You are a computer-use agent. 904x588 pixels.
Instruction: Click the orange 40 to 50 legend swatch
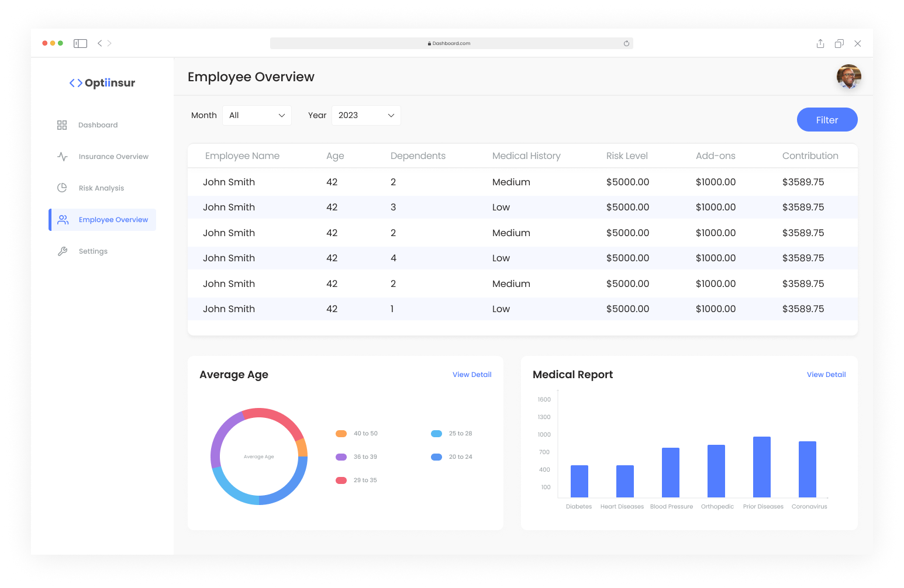(x=341, y=434)
